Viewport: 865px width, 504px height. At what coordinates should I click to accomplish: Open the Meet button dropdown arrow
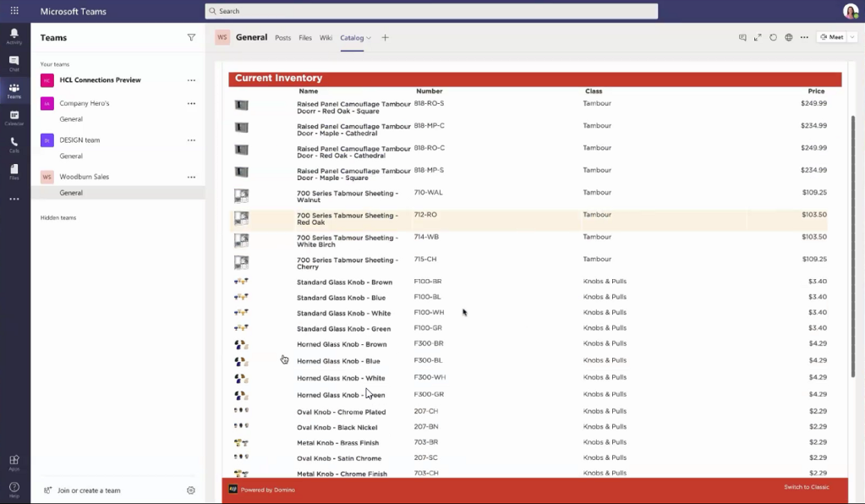pos(851,38)
